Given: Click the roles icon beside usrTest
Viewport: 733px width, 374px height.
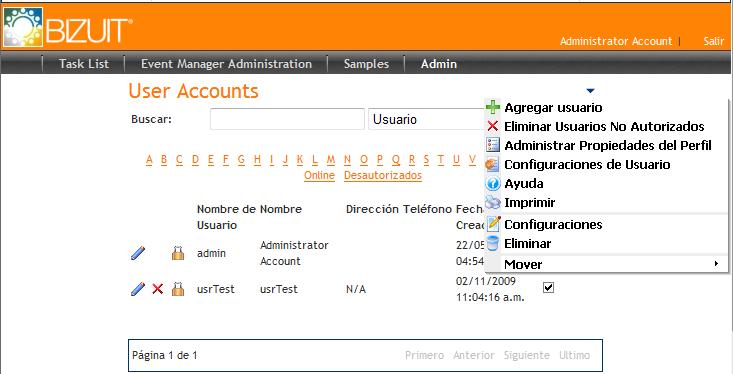Looking at the screenshot, I should coord(178,289).
